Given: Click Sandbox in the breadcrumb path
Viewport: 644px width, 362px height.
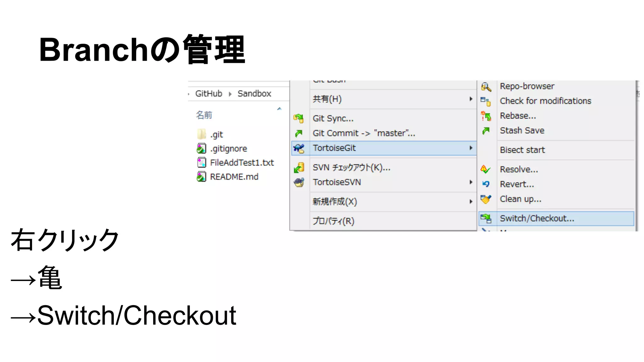Looking at the screenshot, I should click(254, 94).
